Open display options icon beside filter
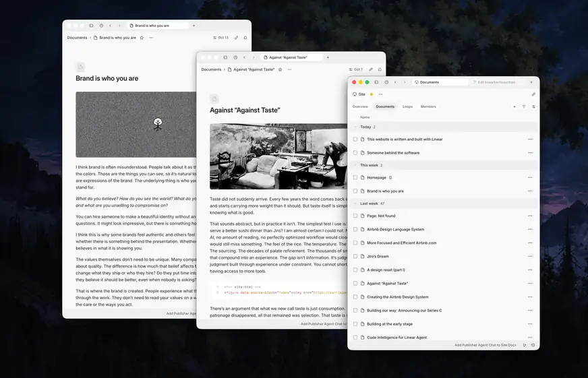588x378 pixels. pos(533,106)
